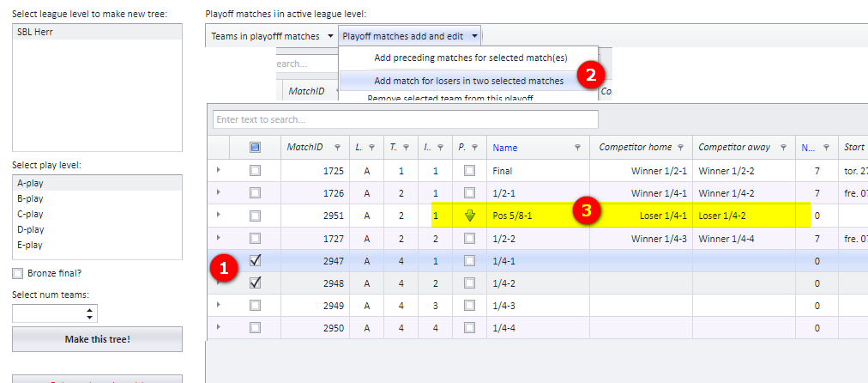Click Winner 1/4-3 cell
868x383 pixels.
click(641, 239)
